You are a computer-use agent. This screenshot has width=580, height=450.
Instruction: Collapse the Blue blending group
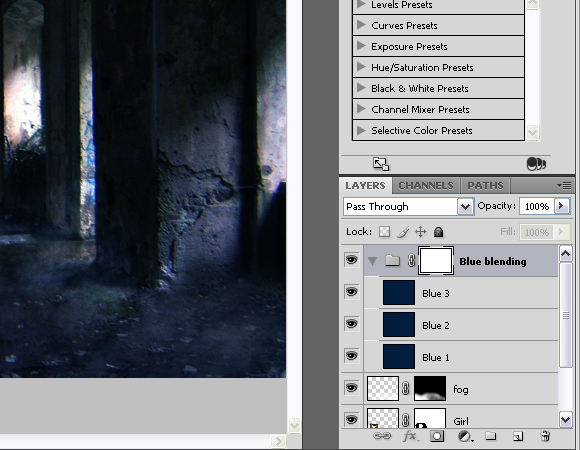pyautogui.click(x=372, y=261)
